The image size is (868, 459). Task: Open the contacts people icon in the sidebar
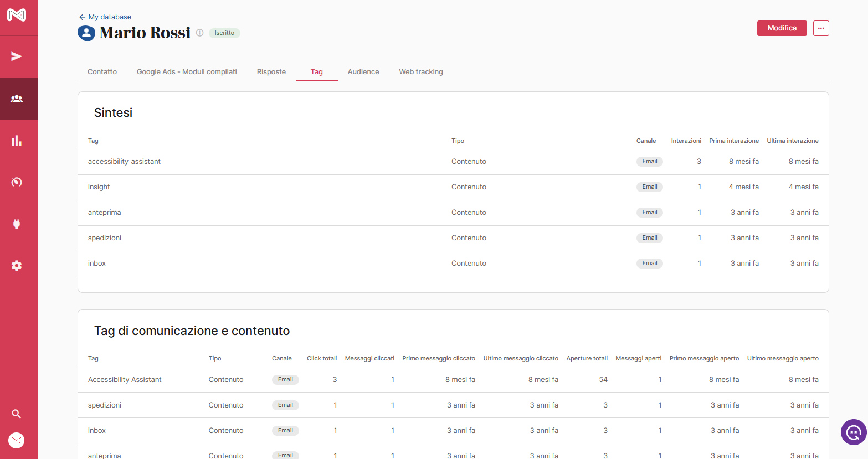[17, 99]
